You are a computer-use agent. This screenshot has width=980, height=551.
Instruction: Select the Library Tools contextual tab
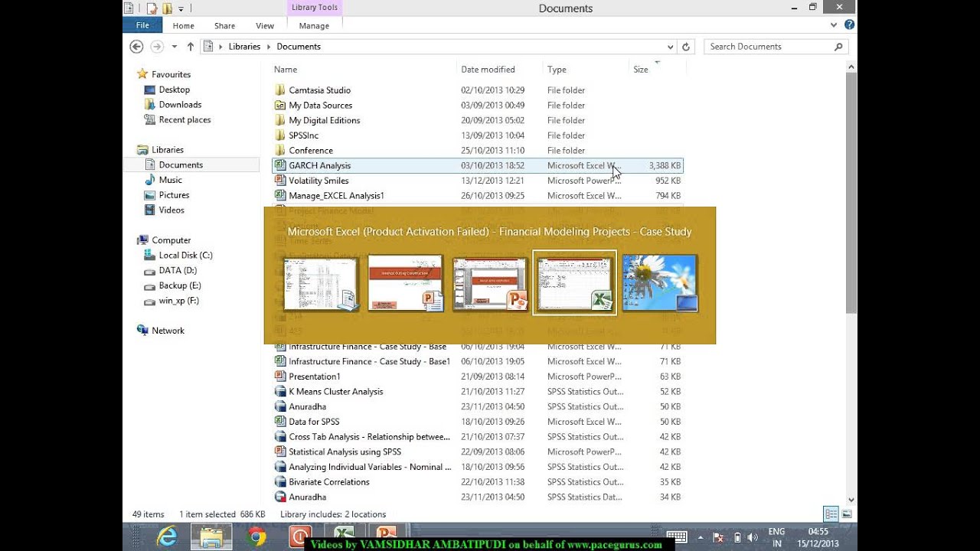[315, 8]
